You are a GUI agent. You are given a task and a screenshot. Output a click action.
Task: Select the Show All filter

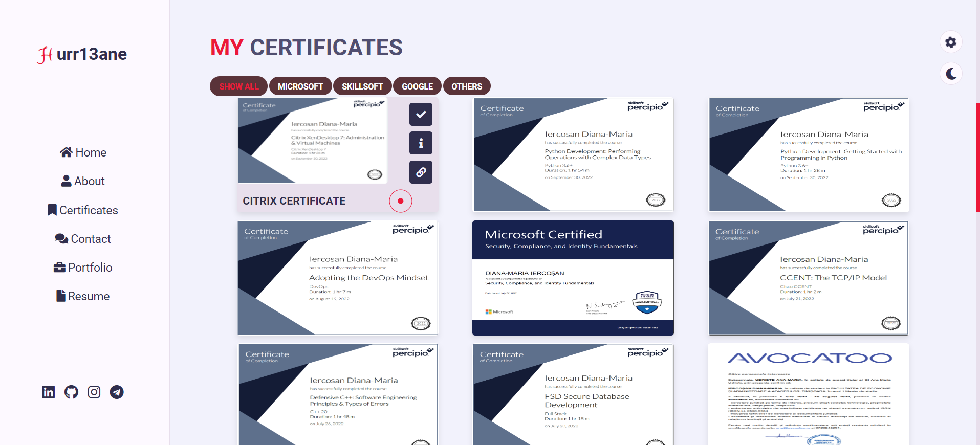coord(238,86)
